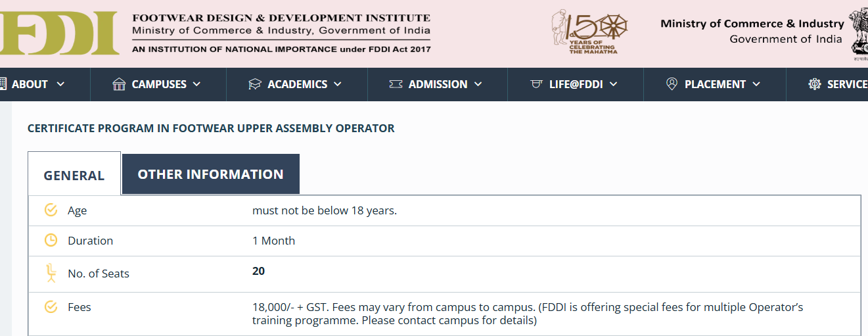Click the Government of India emblem
The height and width of the screenshot is (336, 868).
858,33
